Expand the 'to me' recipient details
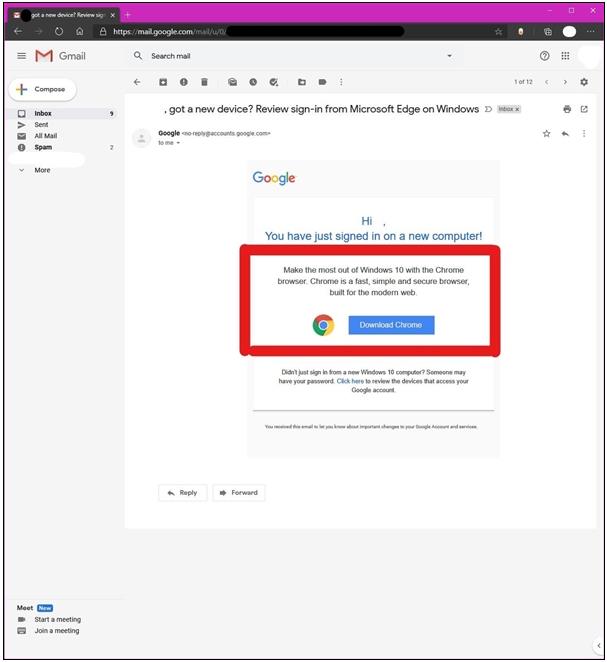Viewport: 607px width, 662px height. tap(178, 143)
